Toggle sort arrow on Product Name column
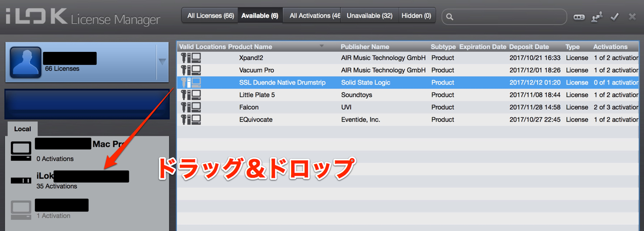The height and width of the screenshot is (231, 644). coord(322,46)
